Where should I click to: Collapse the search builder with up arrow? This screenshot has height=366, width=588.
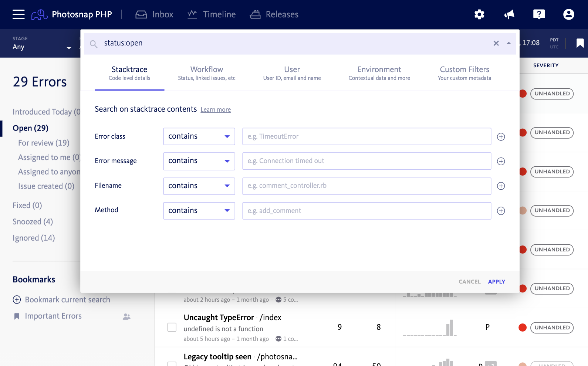pyautogui.click(x=509, y=43)
